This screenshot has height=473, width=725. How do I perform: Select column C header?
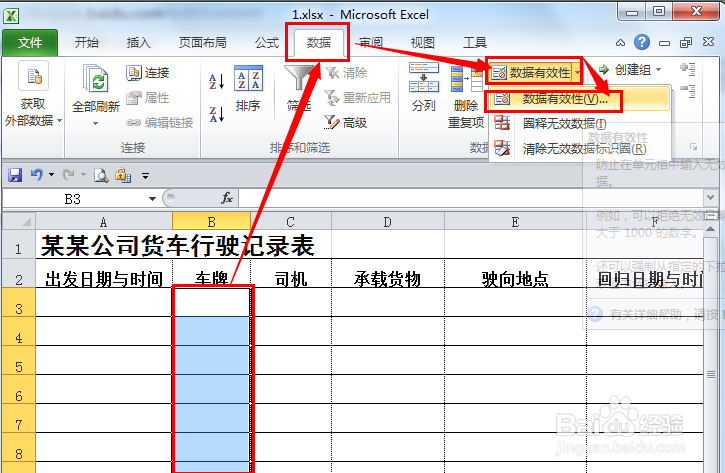pyautogui.click(x=290, y=222)
